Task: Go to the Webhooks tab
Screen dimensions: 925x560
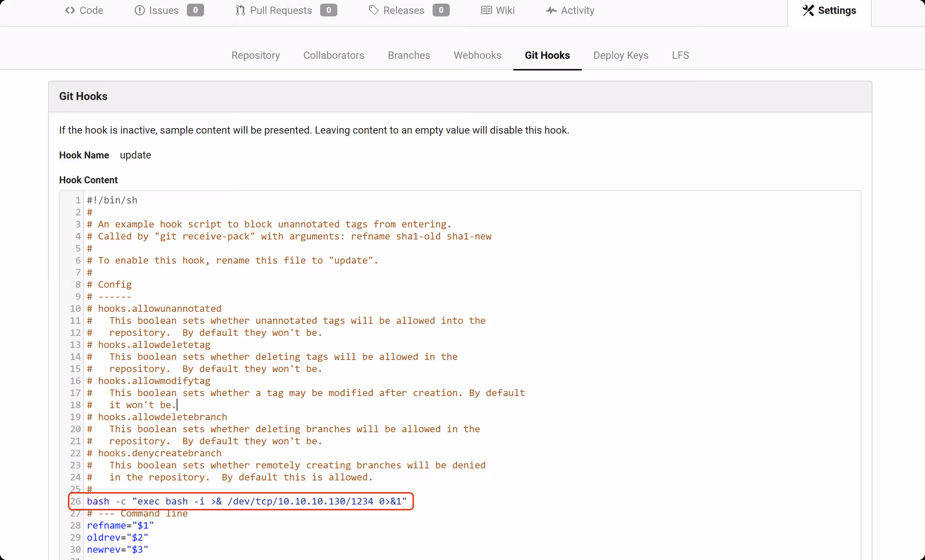Action: 477,55
